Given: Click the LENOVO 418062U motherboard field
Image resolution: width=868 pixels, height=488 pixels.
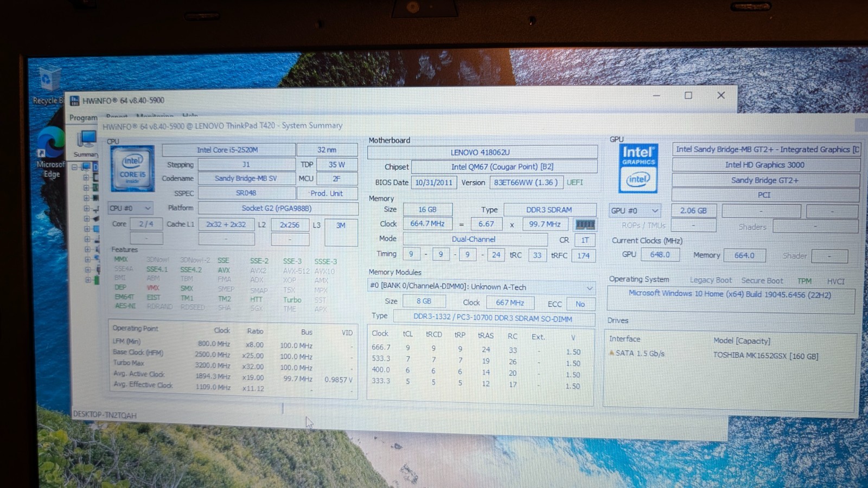Looking at the screenshot, I should click(x=481, y=152).
